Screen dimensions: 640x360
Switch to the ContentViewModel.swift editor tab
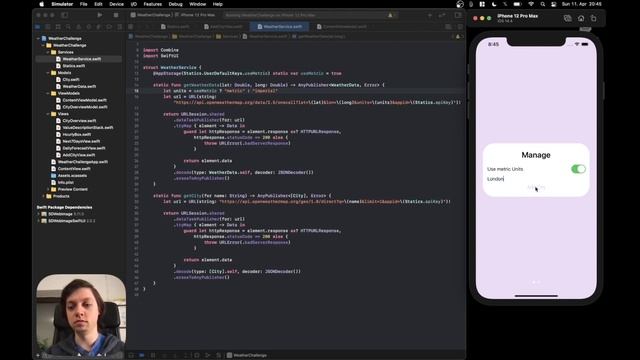(x=342, y=27)
